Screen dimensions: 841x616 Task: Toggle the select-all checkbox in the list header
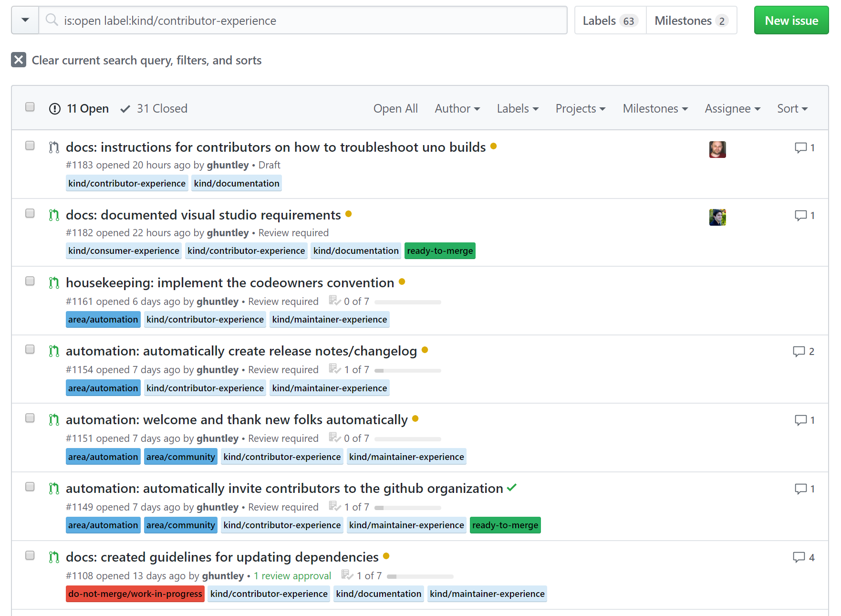point(30,107)
